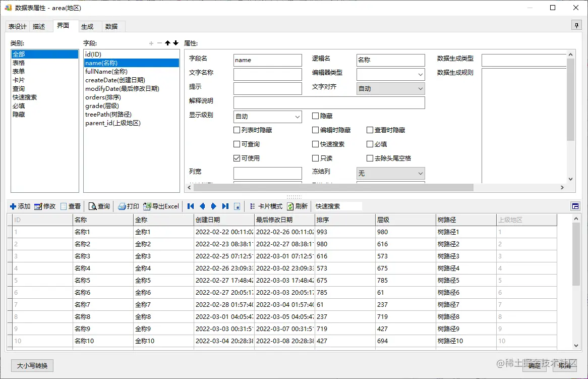This screenshot has width=588, height=379.
Task: Open the 冻结列 dropdown
Action: tap(390, 173)
